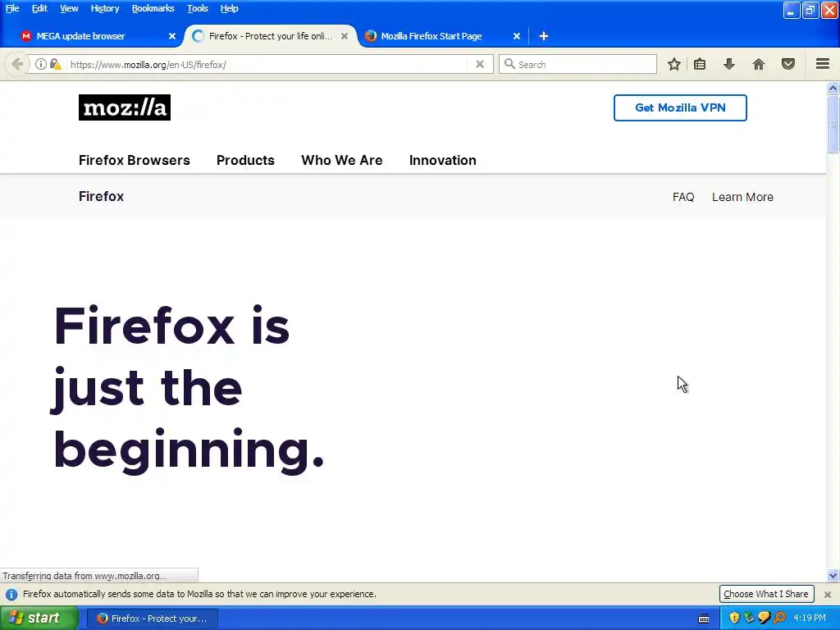This screenshot has width=840, height=630.
Task: Open the site information icon in the address bar
Action: [41, 64]
